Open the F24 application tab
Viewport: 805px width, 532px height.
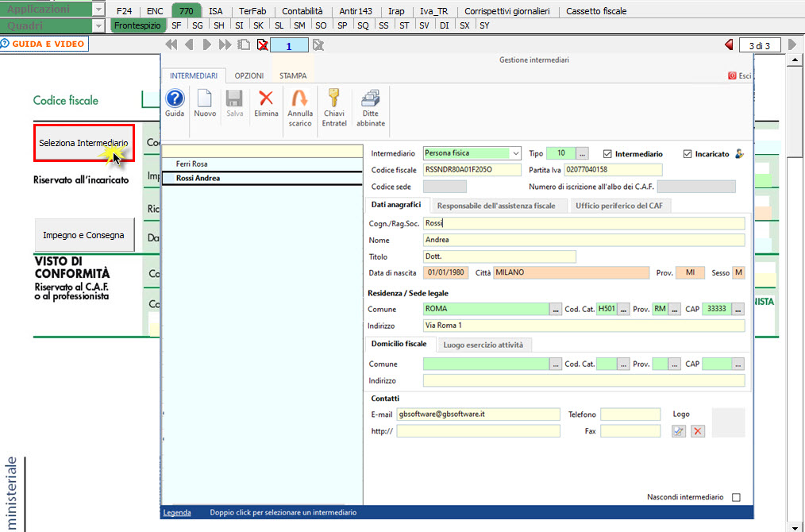(x=124, y=11)
